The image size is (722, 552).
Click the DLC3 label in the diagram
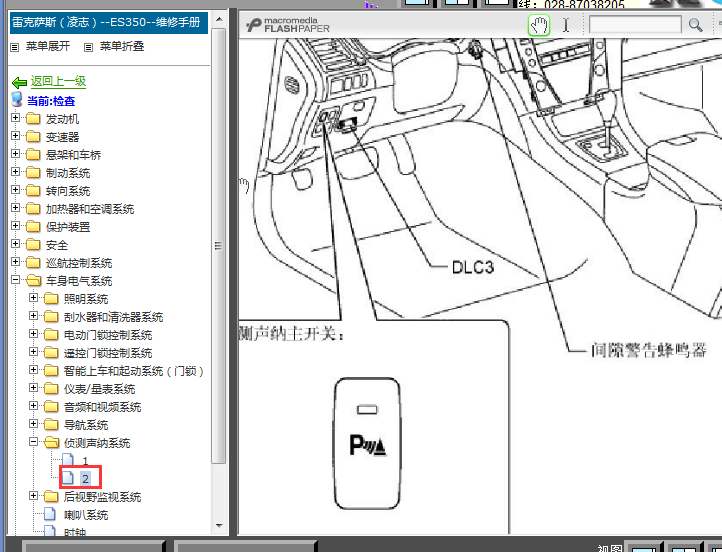(x=472, y=267)
